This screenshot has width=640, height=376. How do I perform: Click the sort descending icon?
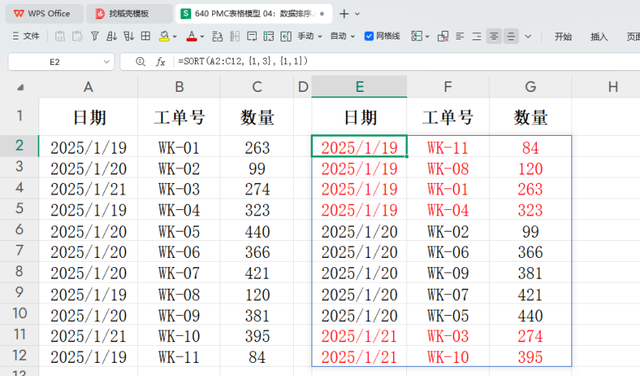pyautogui.click(x=129, y=36)
